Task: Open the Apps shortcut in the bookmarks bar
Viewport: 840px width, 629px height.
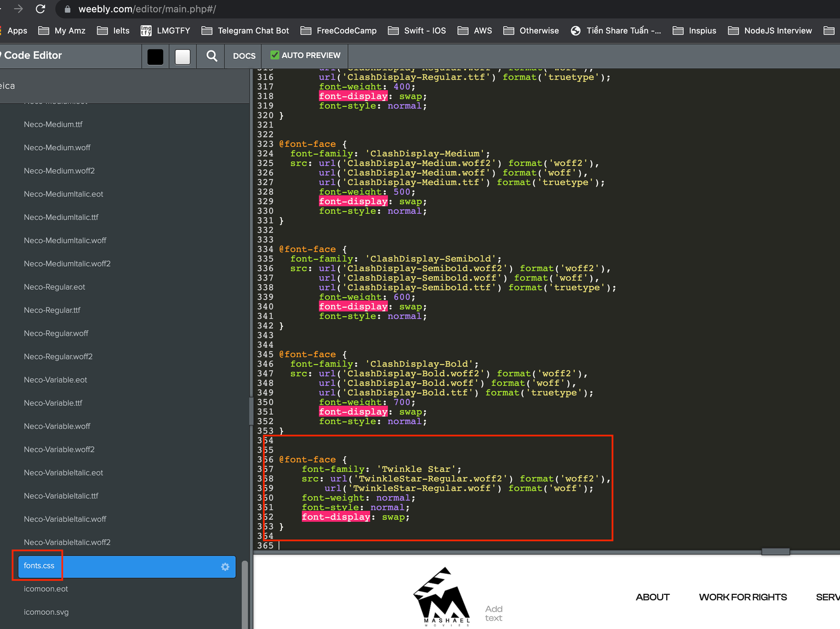Action: [x=16, y=30]
